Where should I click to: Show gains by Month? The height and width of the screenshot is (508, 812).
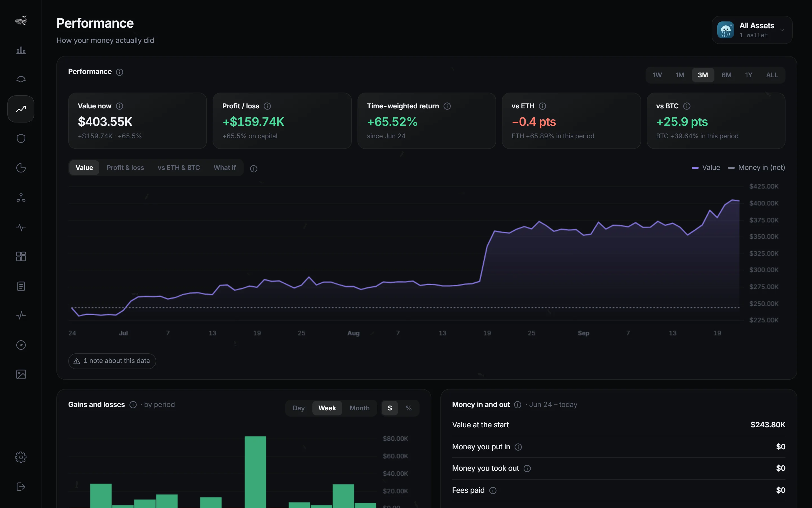(x=359, y=408)
